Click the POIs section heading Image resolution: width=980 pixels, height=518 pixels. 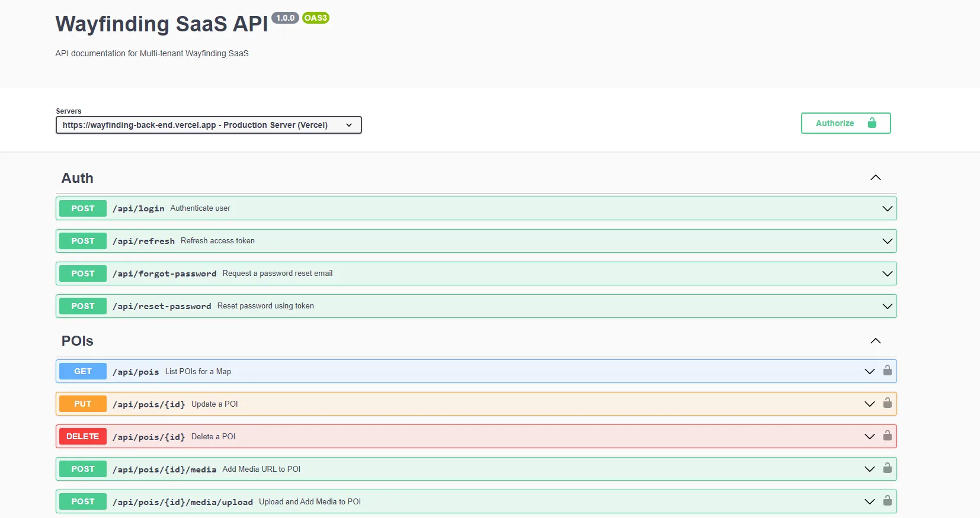[78, 341]
